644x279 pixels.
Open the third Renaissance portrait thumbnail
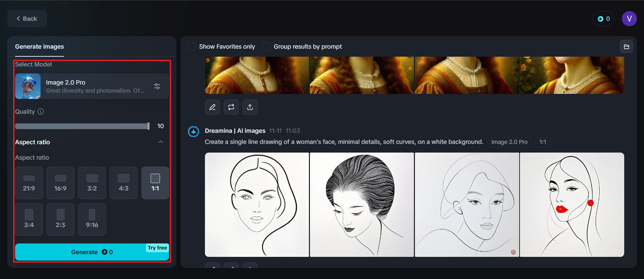pyautogui.click(x=467, y=75)
